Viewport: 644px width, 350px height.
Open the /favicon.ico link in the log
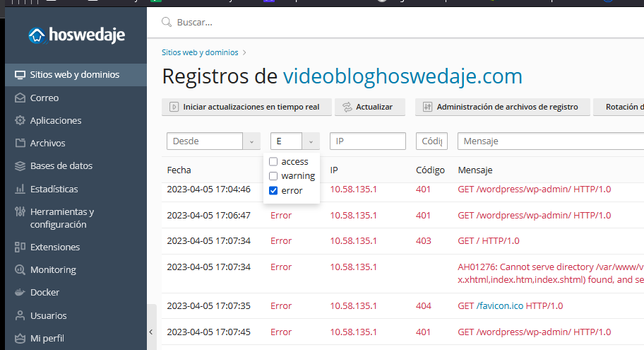tap(500, 306)
